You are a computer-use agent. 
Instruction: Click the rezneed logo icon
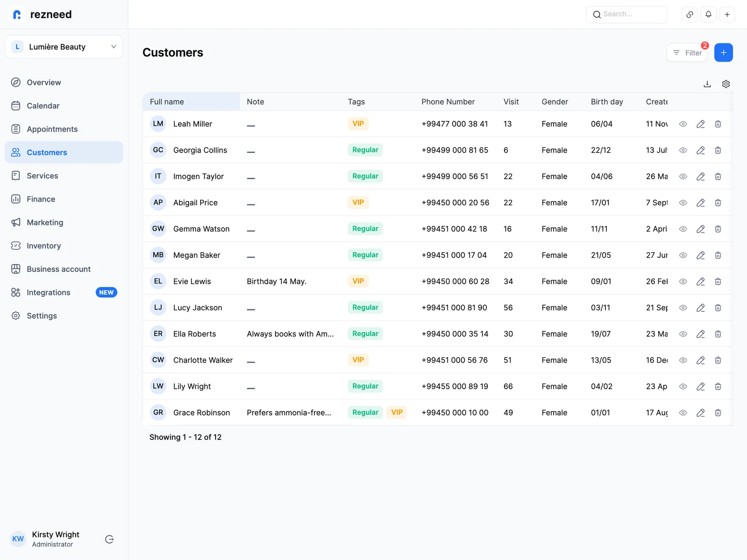point(17,14)
